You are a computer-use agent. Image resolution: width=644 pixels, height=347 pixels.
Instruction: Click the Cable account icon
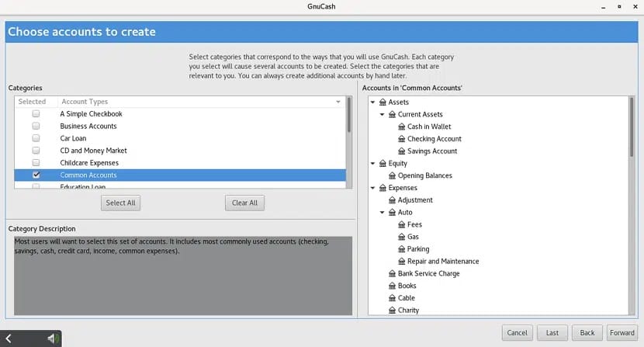point(393,298)
